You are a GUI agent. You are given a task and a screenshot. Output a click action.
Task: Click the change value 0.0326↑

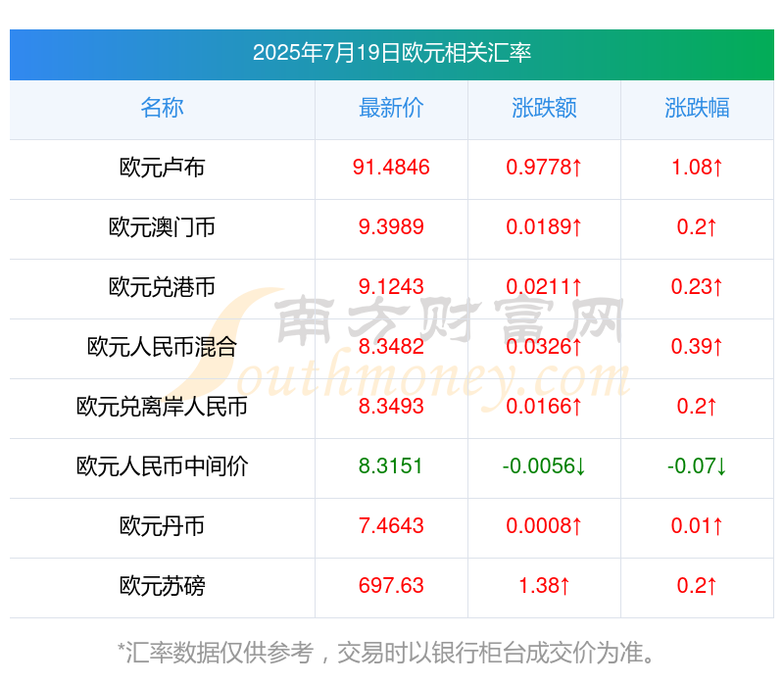point(544,347)
